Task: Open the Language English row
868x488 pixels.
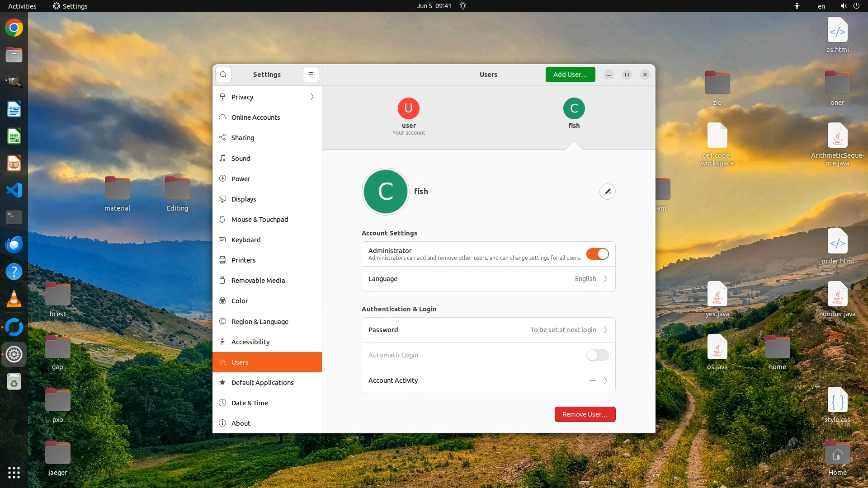Action: (x=488, y=279)
